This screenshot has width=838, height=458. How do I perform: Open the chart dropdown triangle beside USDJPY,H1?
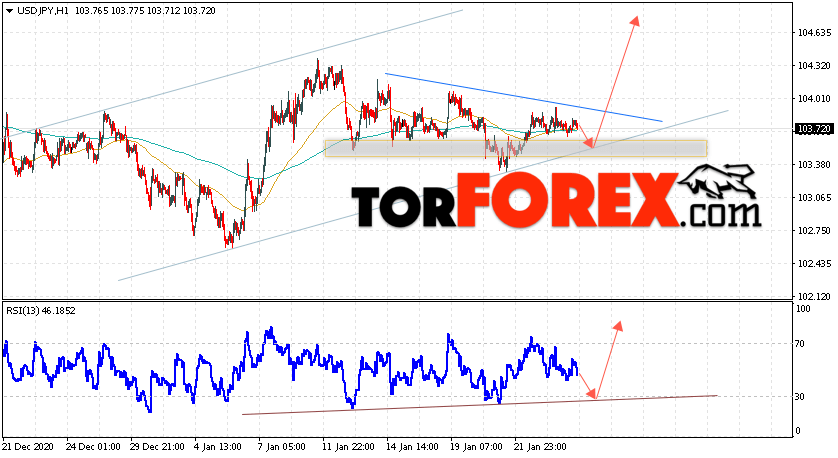pyautogui.click(x=10, y=11)
